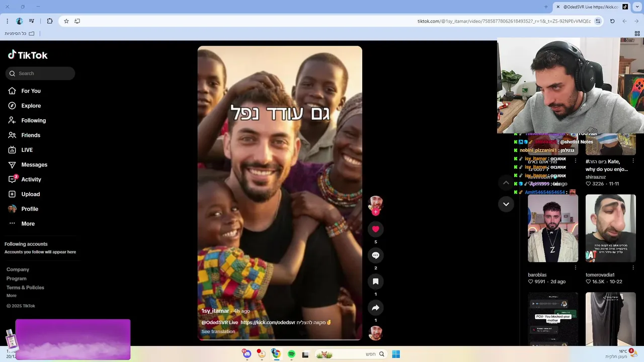The image size is (644, 362).
Task: Click the address bar URL
Action: point(504,21)
